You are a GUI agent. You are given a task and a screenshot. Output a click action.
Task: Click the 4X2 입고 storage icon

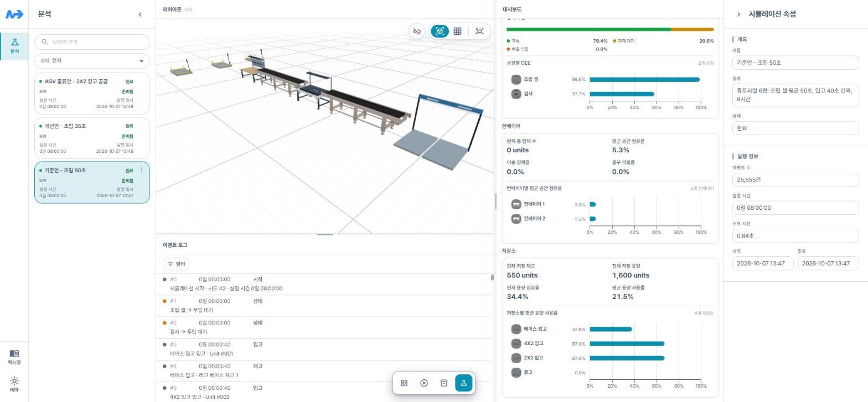click(x=516, y=344)
